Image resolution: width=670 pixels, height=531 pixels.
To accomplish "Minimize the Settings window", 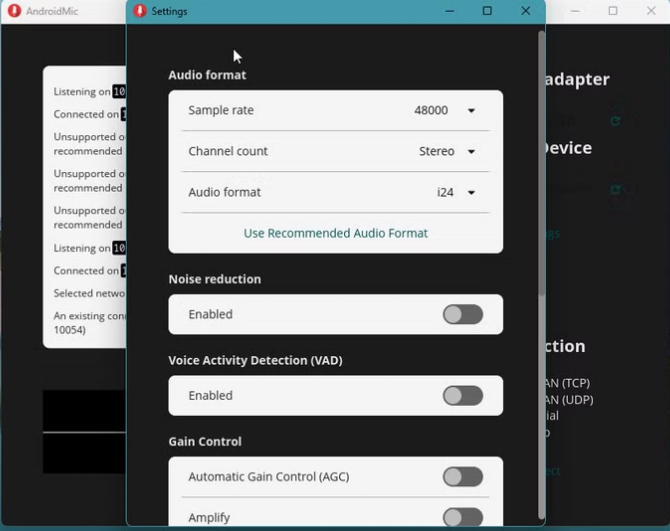I will (x=448, y=11).
